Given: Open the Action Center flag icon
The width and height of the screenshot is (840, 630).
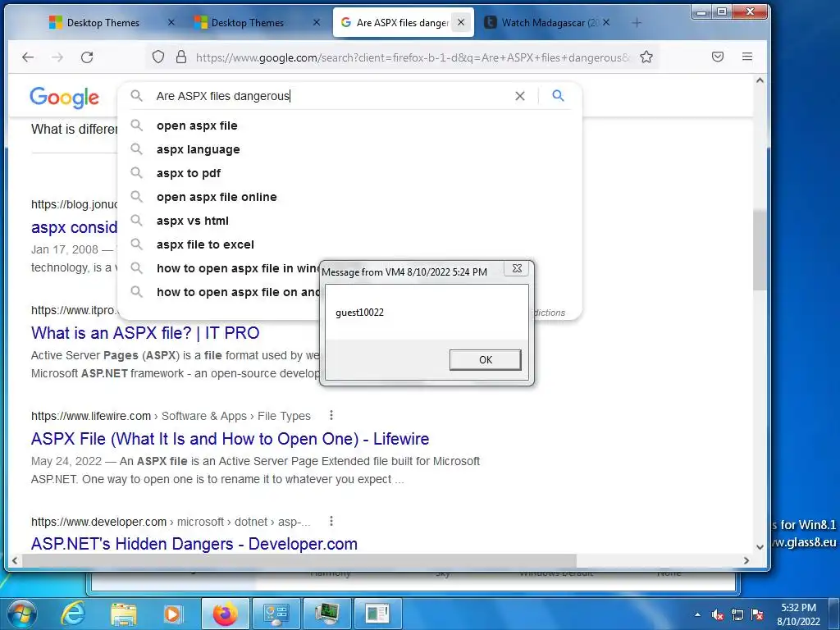Looking at the screenshot, I should tap(757, 615).
